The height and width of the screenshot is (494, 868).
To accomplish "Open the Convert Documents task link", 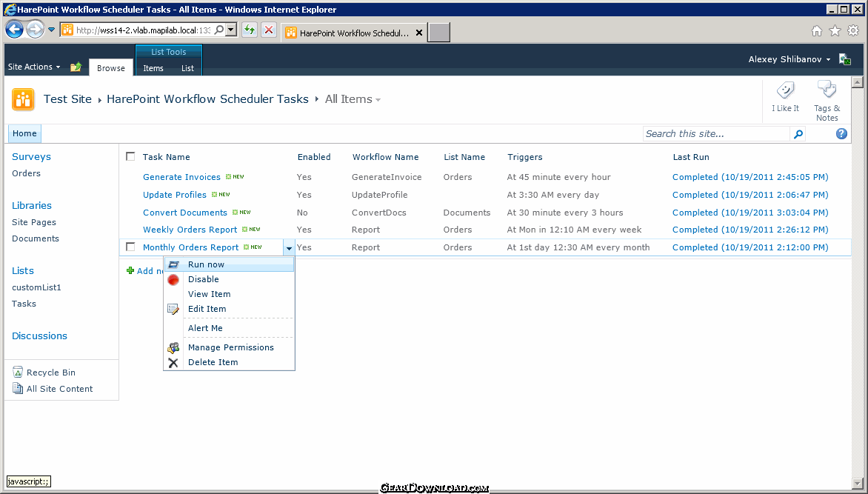I will (x=185, y=213).
